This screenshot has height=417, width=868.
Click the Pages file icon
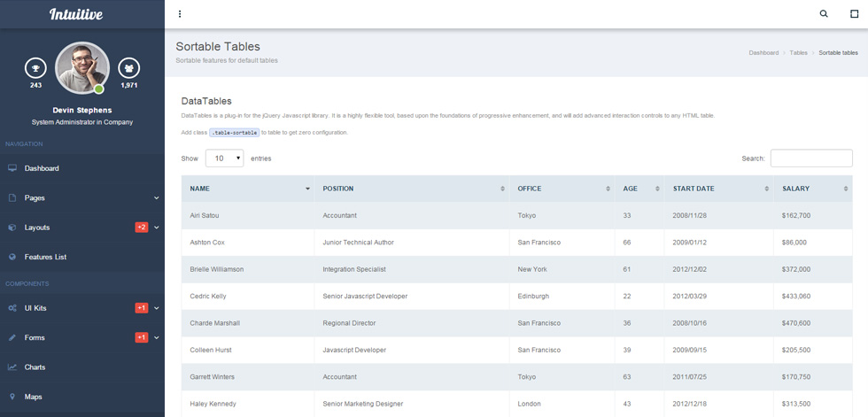pos(12,198)
